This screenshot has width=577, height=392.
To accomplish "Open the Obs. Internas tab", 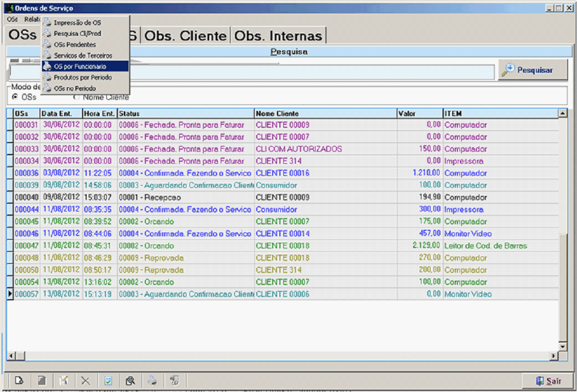I will tap(279, 36).
